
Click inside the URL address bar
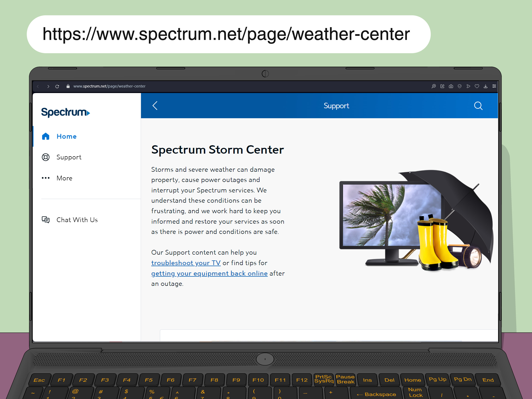pos(109,86)
